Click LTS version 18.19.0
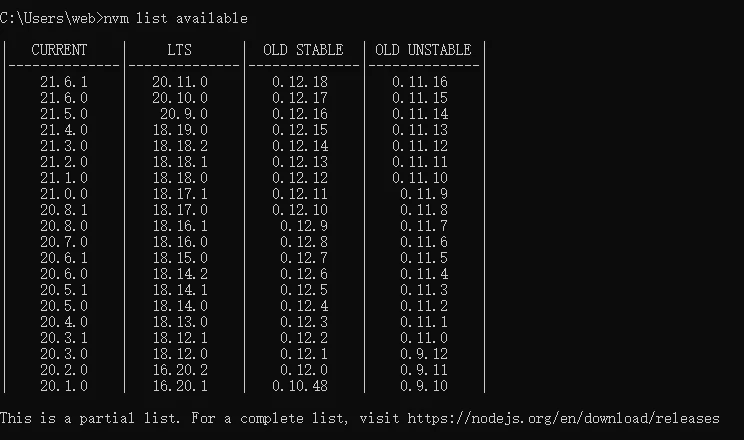Viewport: 744px width, 440px height. click(180, 130)
